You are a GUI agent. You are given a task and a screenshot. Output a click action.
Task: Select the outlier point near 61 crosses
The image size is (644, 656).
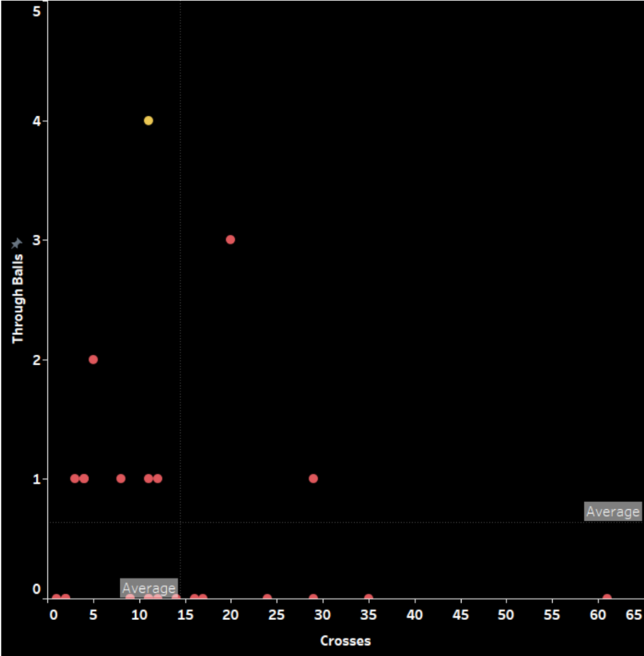[606, 598]
